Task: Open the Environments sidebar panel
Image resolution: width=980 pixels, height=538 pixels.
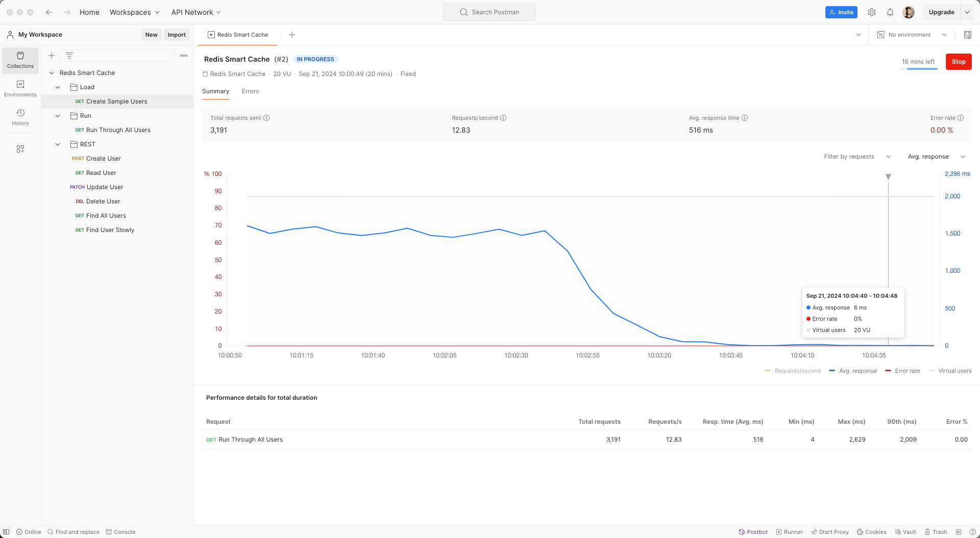Action: pos(20,89)
